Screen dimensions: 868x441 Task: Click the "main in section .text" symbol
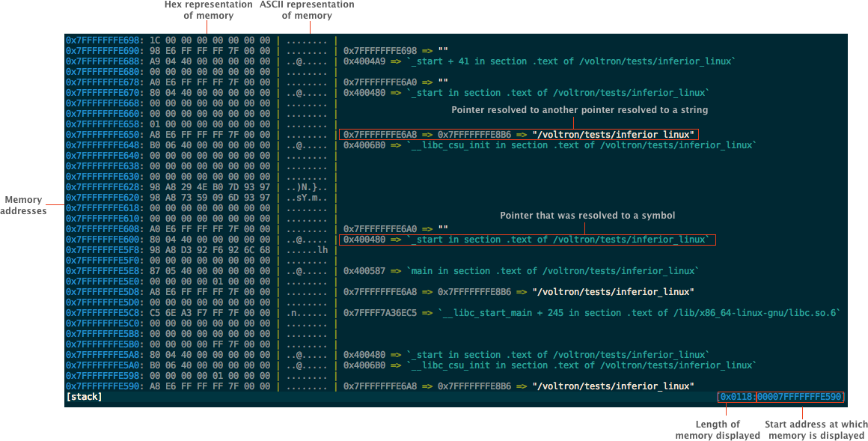click(553, 271)
